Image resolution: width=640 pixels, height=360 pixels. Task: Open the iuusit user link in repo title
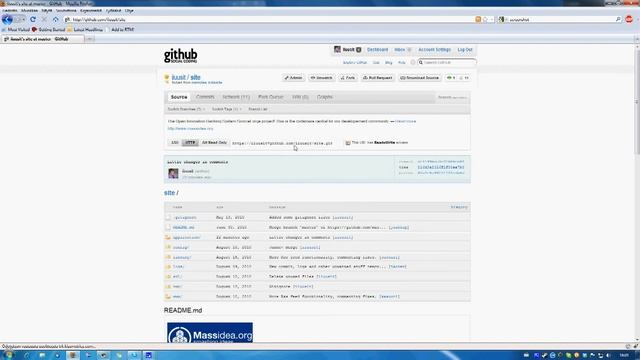178,77
